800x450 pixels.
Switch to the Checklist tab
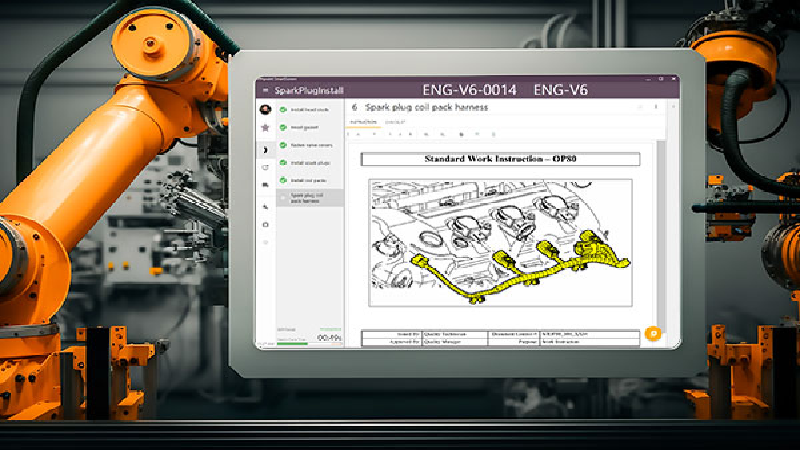[x=395, y=122]
